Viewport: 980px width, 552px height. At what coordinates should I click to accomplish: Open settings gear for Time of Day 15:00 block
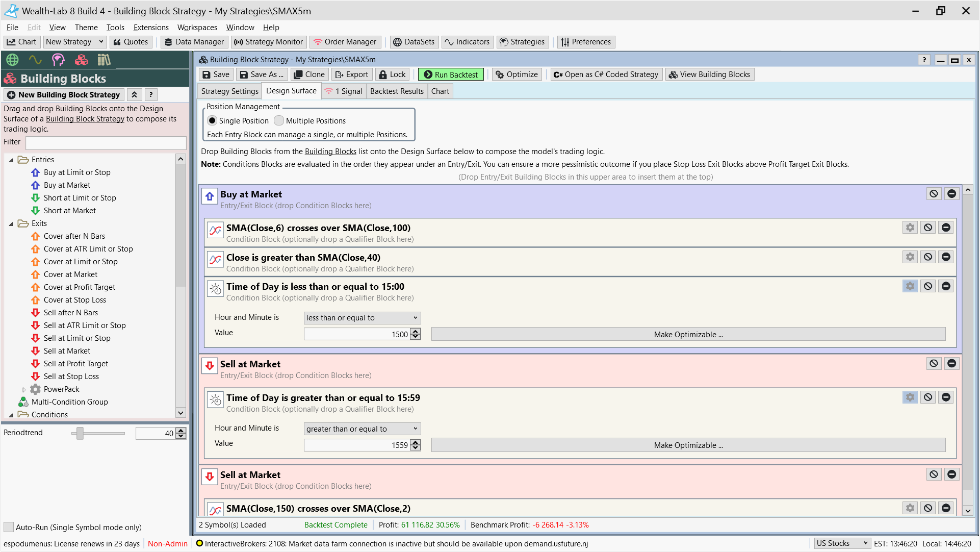coord(910,286)
